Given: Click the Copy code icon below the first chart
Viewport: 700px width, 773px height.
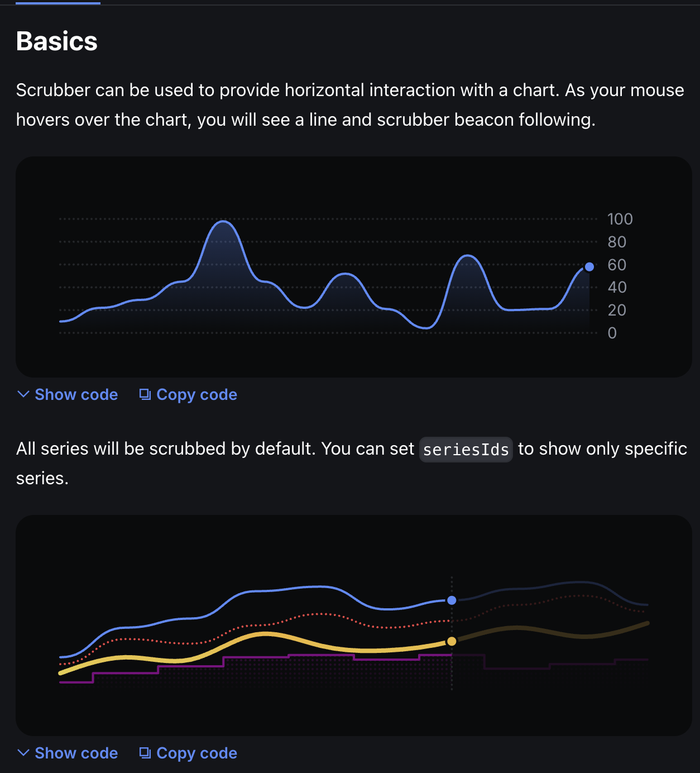Looking at the screenshot, I should [145, 394].
